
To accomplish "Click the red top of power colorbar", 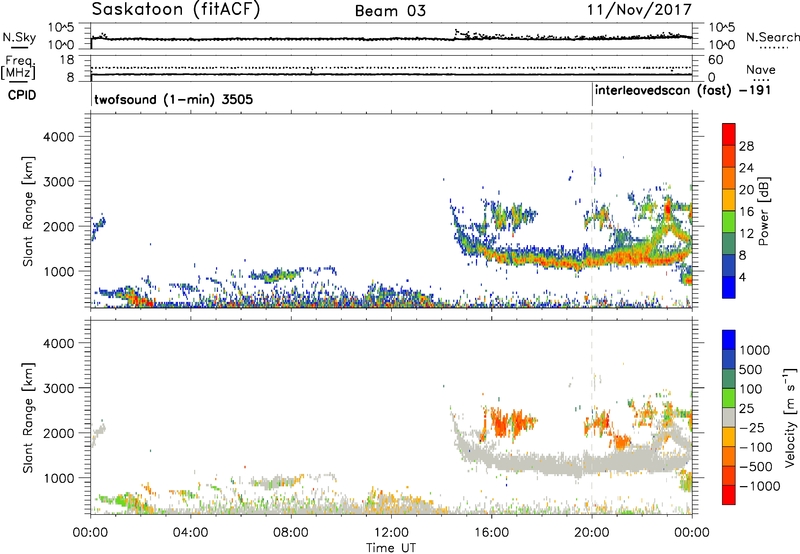I will point(729,134).
